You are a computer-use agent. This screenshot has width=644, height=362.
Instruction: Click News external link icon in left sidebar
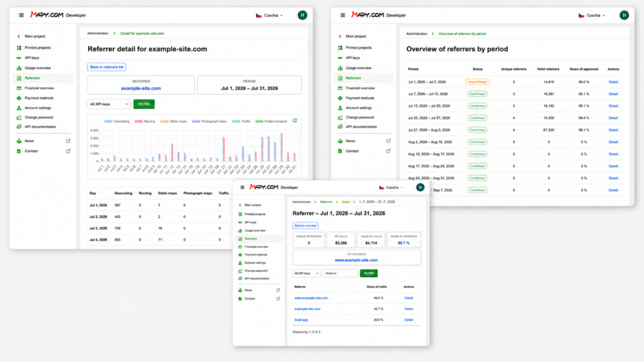[x=68, y=141]
